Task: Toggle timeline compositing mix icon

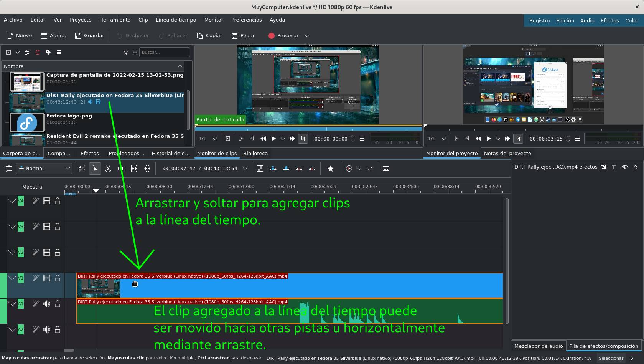Action: click(260, 169)
